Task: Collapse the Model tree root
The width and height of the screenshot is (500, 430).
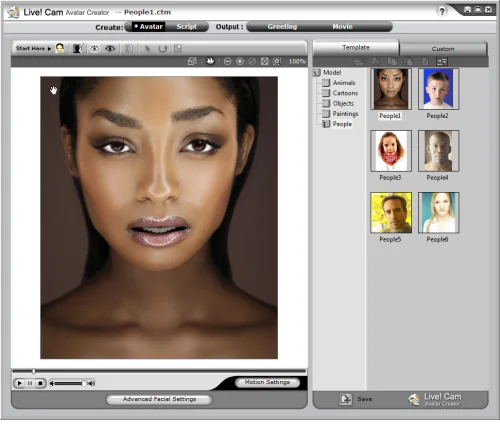Action: [317, 72]
